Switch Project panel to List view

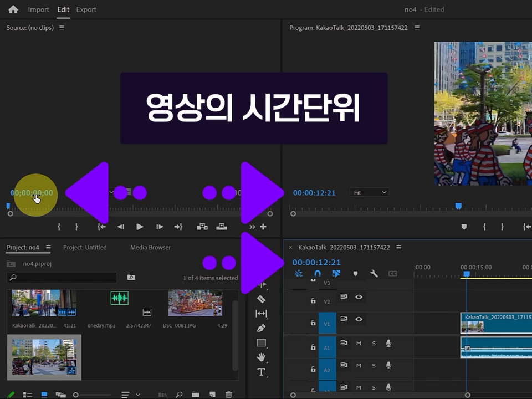(x=27, y=395)
